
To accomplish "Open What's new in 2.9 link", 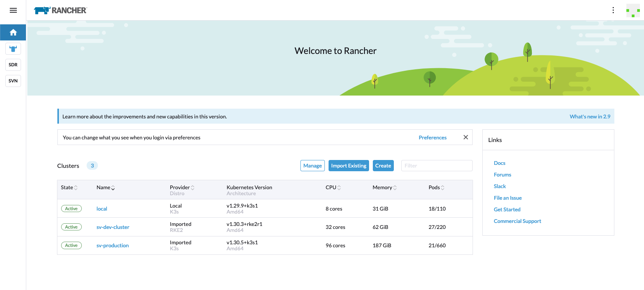I will [590, 117].
